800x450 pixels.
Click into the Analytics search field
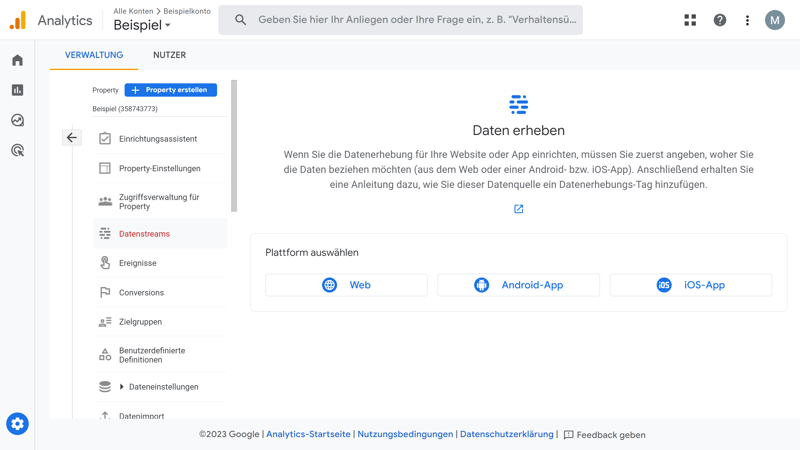pyautogui.click(x=416, y=20)
